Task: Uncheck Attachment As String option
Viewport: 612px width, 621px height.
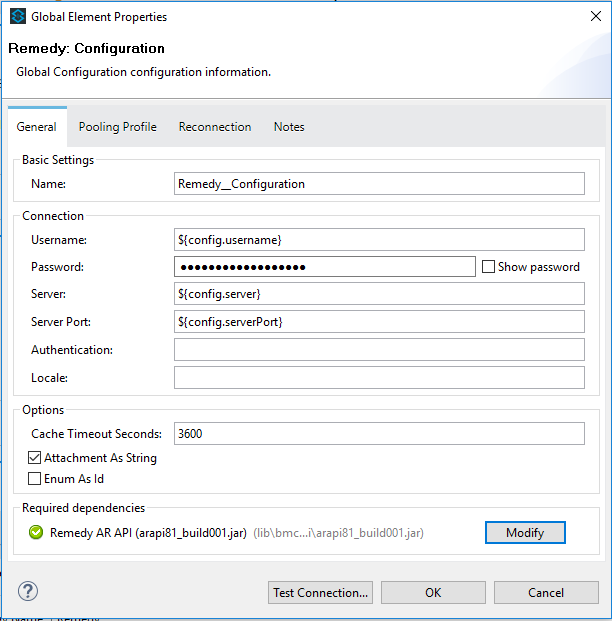Action: click(x=34, y=458)
